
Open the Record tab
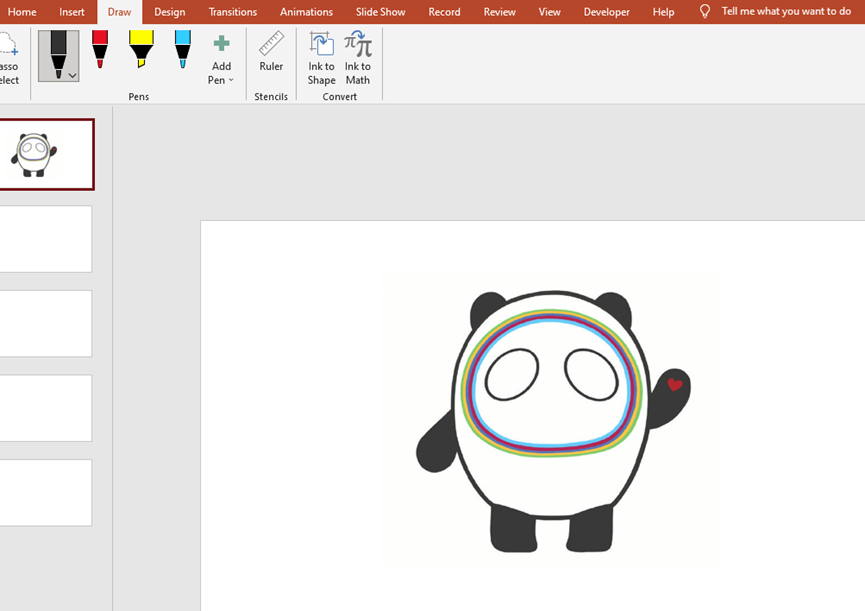click(444, 12)
